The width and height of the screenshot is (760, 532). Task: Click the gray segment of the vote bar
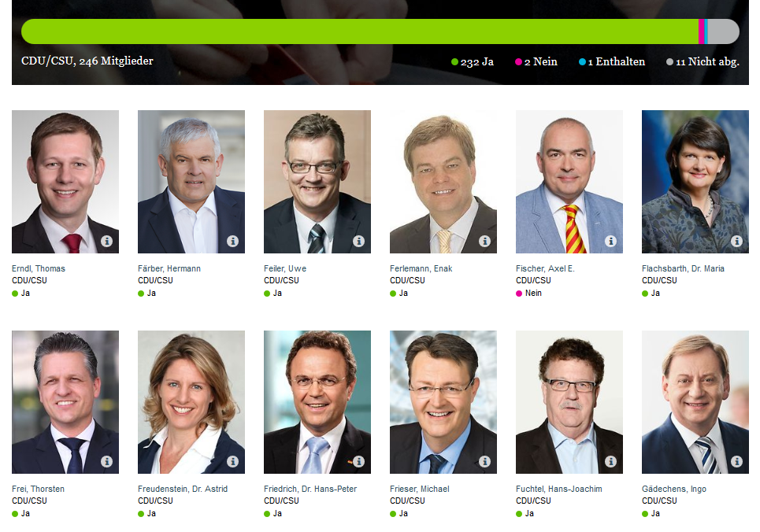coord(724,31)
